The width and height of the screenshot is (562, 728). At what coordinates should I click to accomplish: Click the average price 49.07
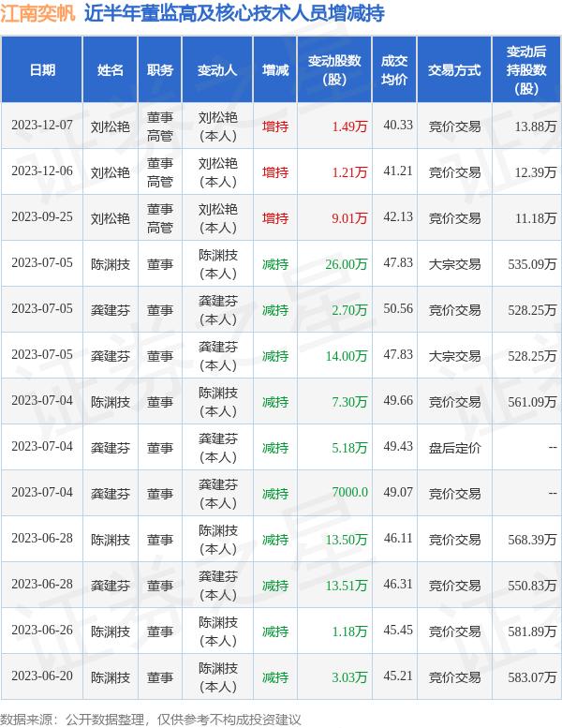(398, 493)
